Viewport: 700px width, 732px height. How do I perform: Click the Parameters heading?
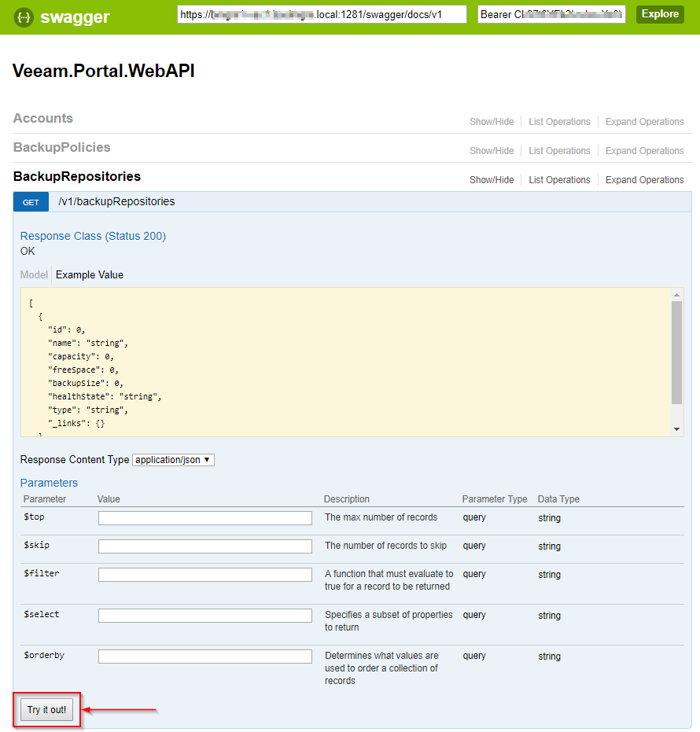(x=49, y=483)
